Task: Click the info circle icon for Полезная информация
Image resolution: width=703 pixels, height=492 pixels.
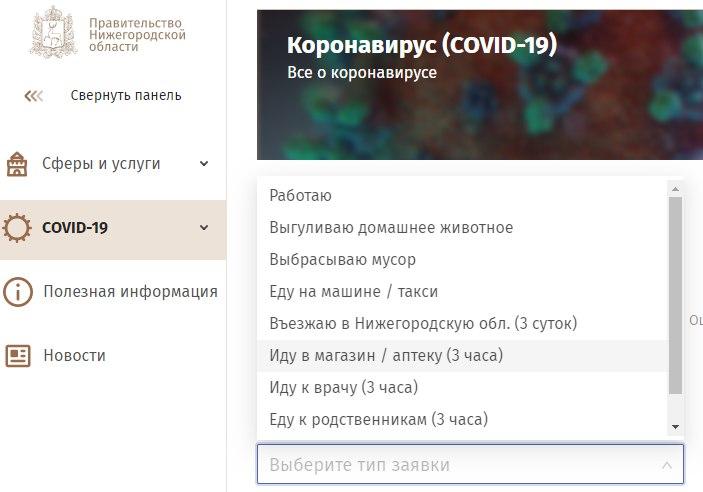Action: point(18,292)
